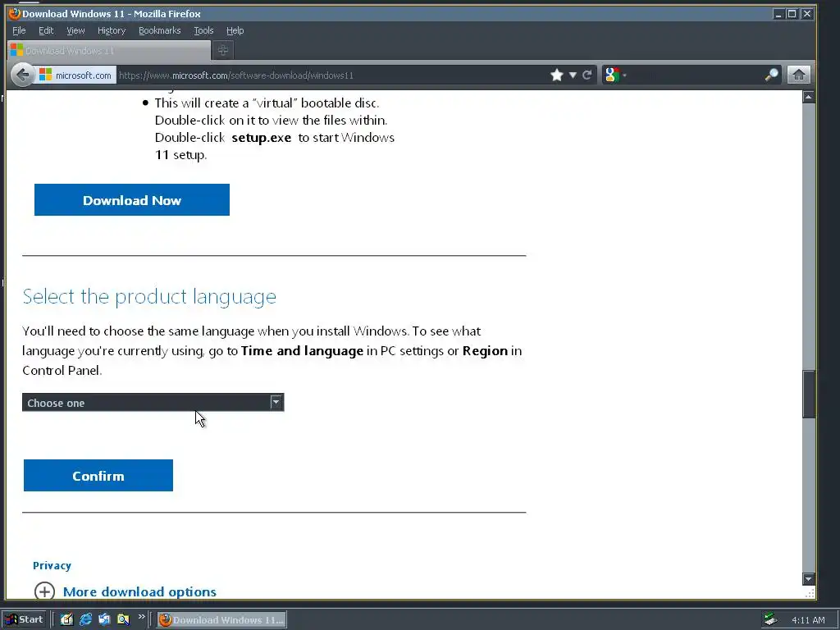Go to the Home page icon

pyautogui.click(x=798, y=75)
